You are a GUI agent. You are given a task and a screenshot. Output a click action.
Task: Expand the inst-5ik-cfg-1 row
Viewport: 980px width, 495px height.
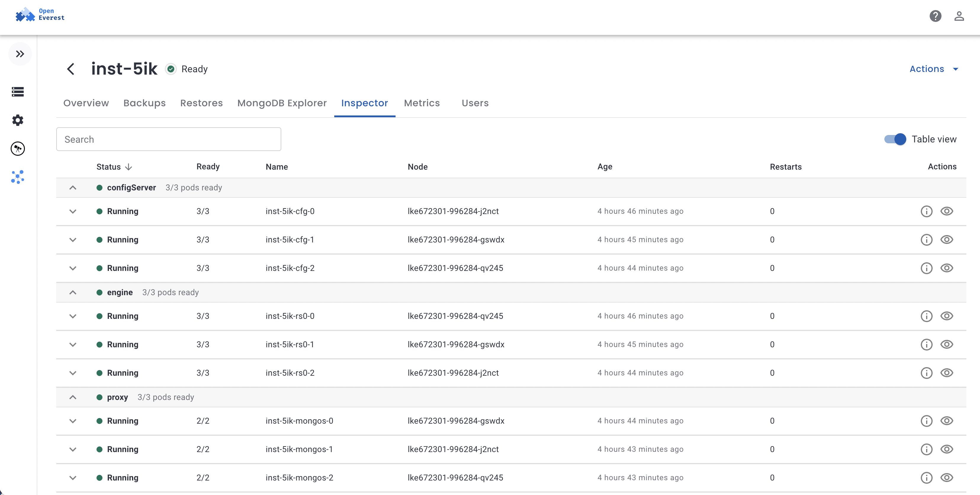click(x=73, y=240)
